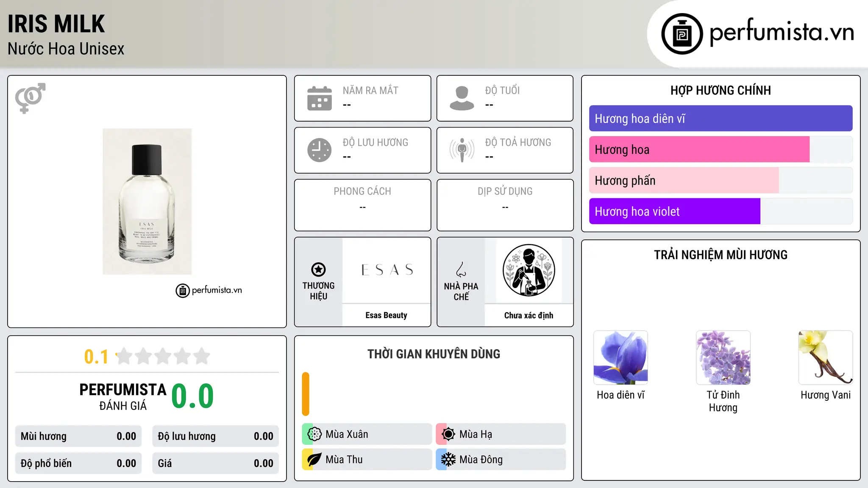The width and height of the screenshot is (868, 488).
Task: Click the green 0.0 Perfumista score
Action: (x=193, y=396)
